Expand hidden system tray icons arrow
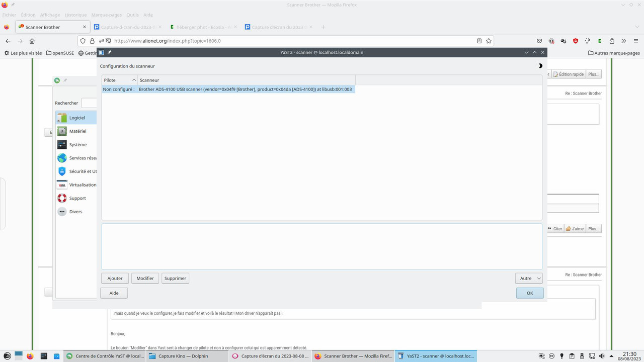 (612, 356)
